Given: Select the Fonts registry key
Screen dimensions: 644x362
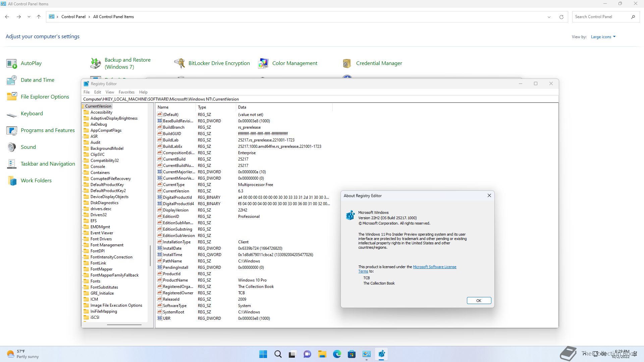Looking at the screenshot, I should click(x=95, y=281).
